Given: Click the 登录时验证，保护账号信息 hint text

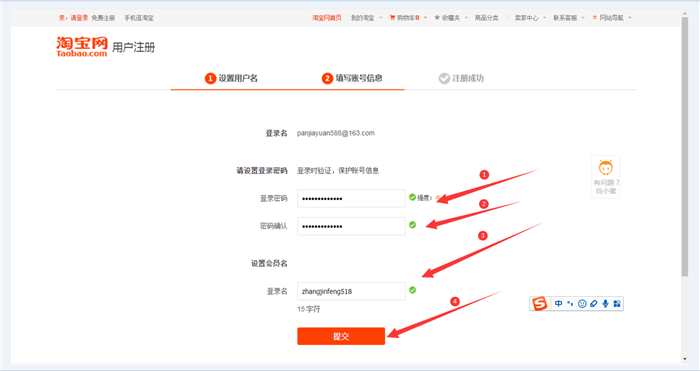Looking at the screenshot, I should pyautogui.click(x=338, y=171).
